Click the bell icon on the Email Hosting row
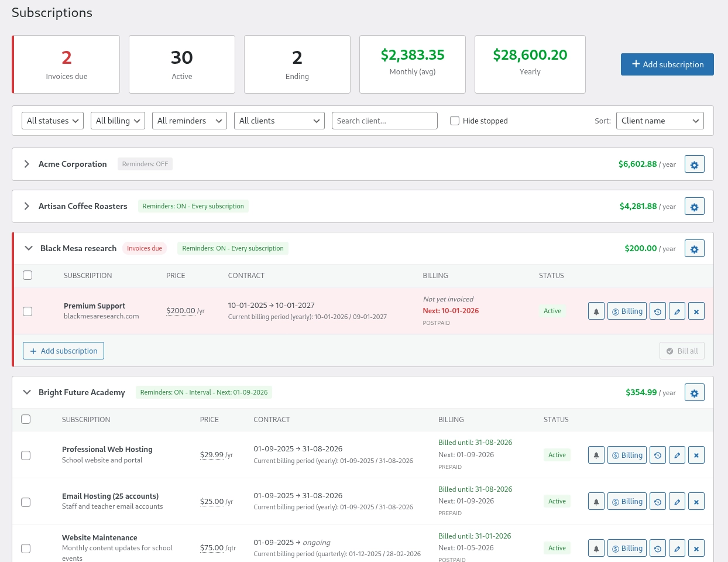This screenshot has width=728, height=562. pos(596,501)
